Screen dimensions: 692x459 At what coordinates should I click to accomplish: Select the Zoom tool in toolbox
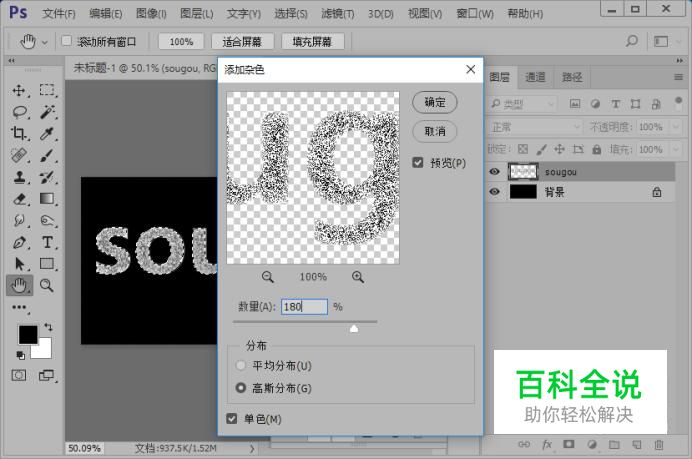[47, 286]
